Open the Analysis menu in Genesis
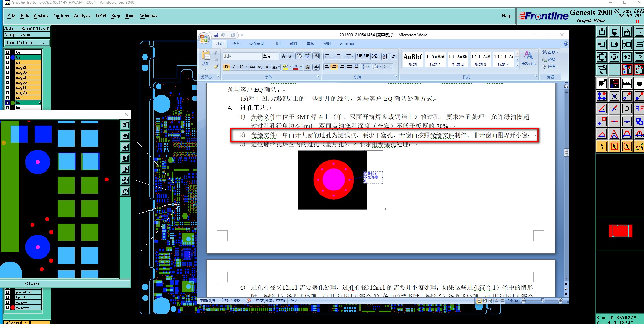Screen dimensions: 644x324 click(82, 16)
